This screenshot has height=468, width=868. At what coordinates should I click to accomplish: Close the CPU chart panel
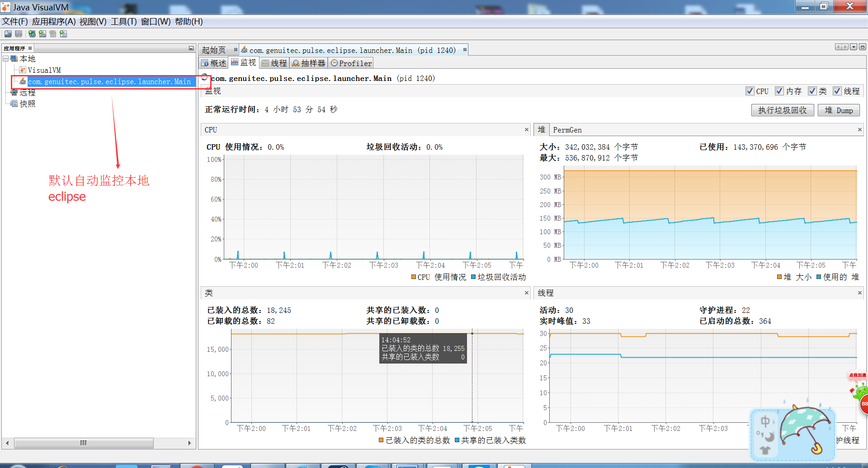(x=527, y=130)
